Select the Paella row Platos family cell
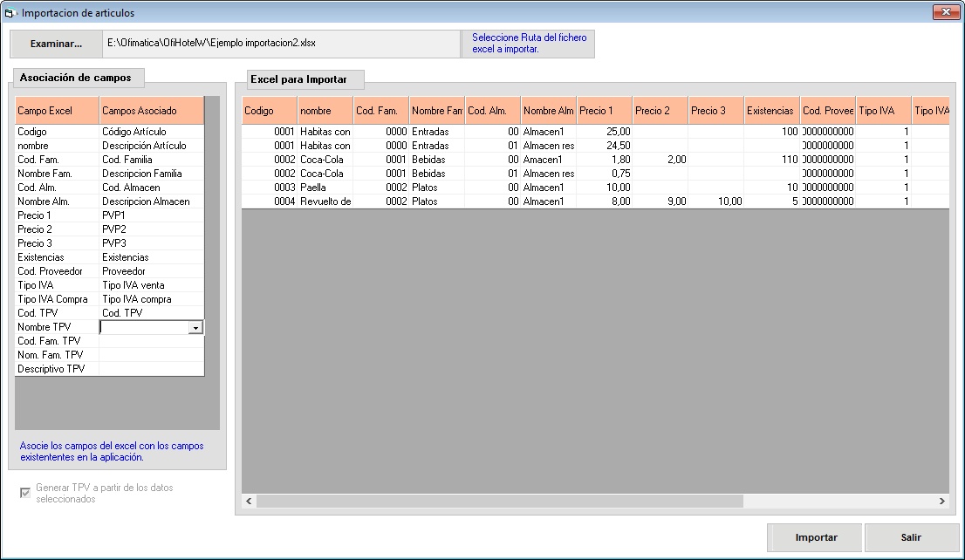 click(437, 188)
